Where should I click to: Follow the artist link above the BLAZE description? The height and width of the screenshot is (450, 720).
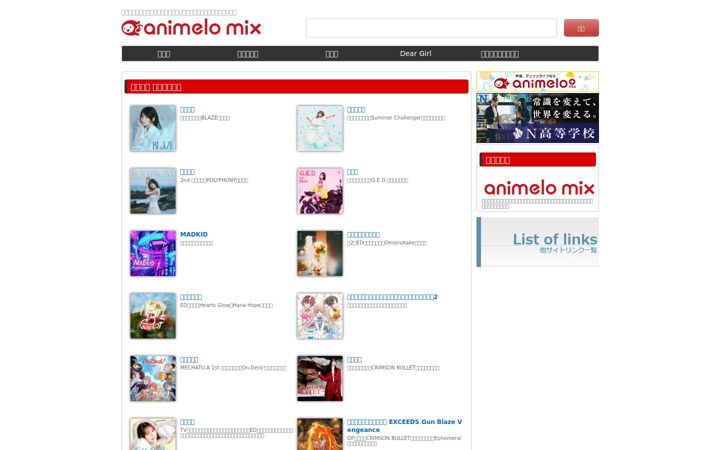pyautogui.click(x=187, y=110)
